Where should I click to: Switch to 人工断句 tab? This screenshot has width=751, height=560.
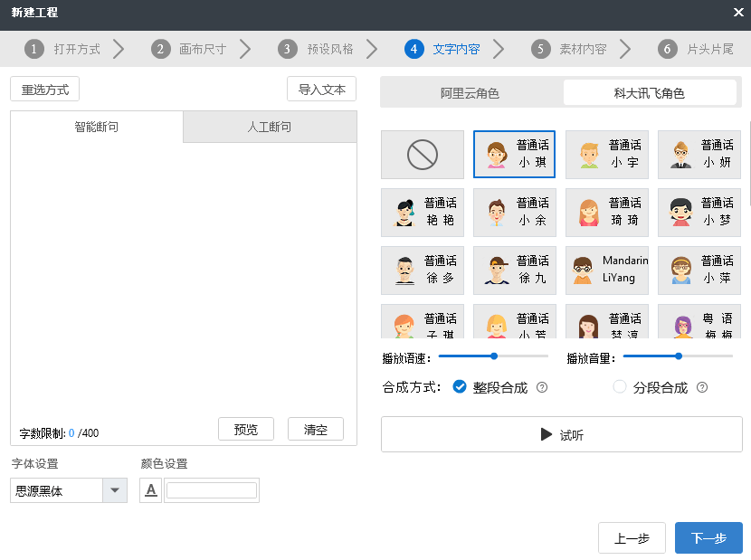pyautogui.click(x=271, y=127)
